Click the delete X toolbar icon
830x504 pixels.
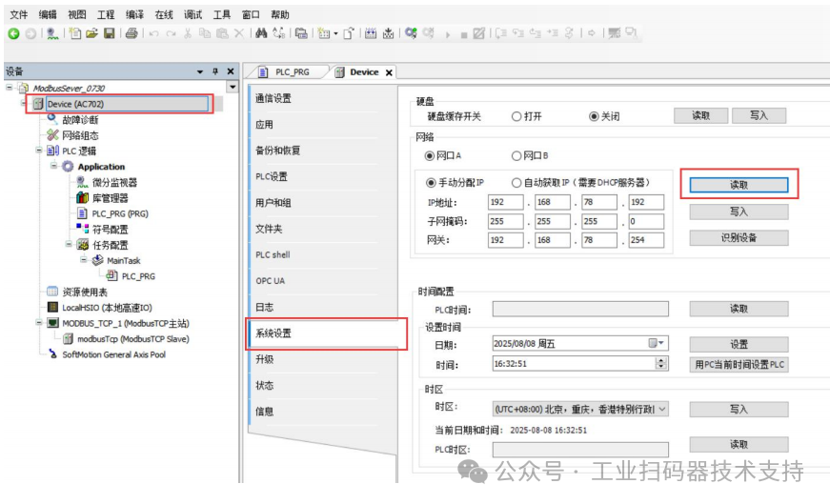click(239, 33)
